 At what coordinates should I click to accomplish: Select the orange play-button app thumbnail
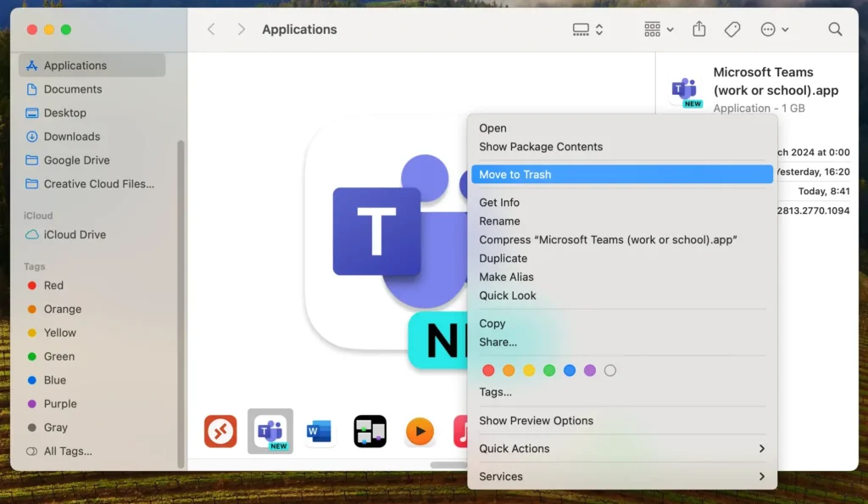coord(420,431)
